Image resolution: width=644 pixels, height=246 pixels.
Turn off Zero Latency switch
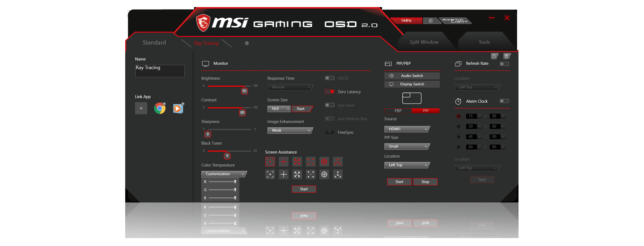point(330,91)
